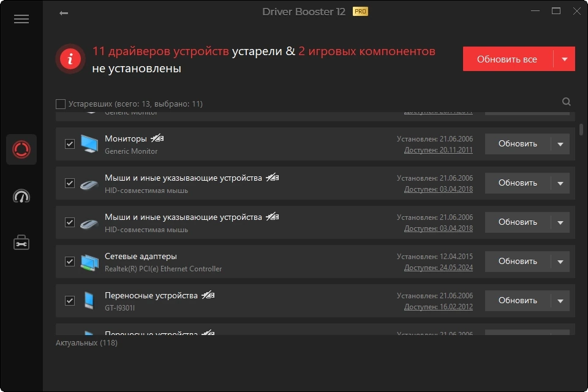The height and width of the screenshot is (392, 588).
Task: Click the portable device icon for GT-I9301I
Action: [x=89, y=301]
